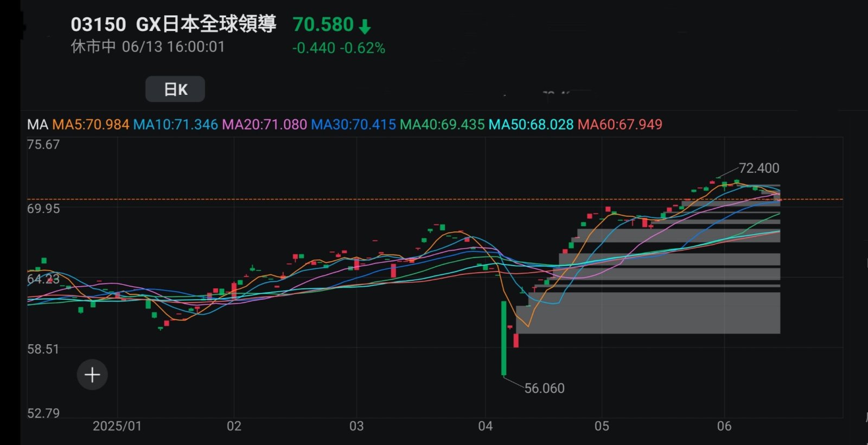This screenshot has height=445, width=868.
Task: Click y-axis label 69.95
Action: click(43, 209)
